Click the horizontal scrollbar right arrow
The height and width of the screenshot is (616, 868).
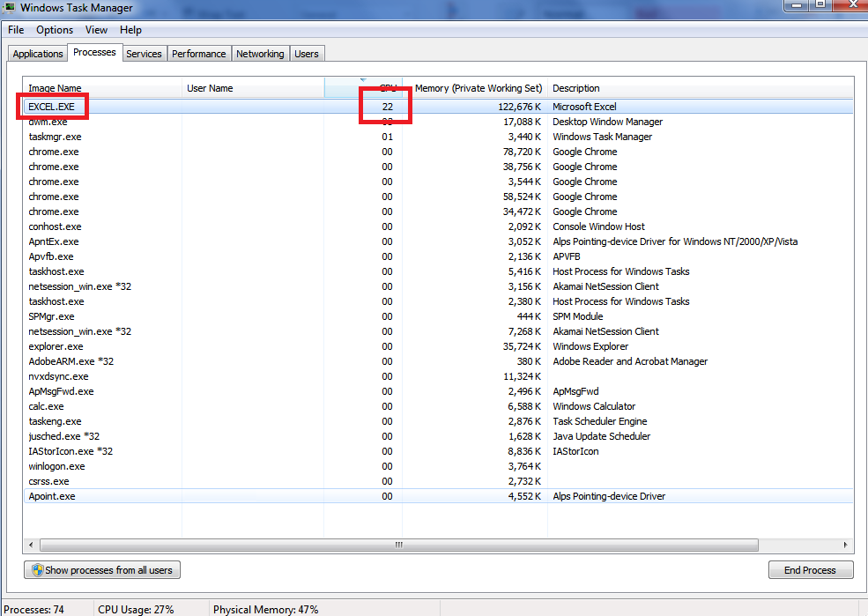point(845,545)
